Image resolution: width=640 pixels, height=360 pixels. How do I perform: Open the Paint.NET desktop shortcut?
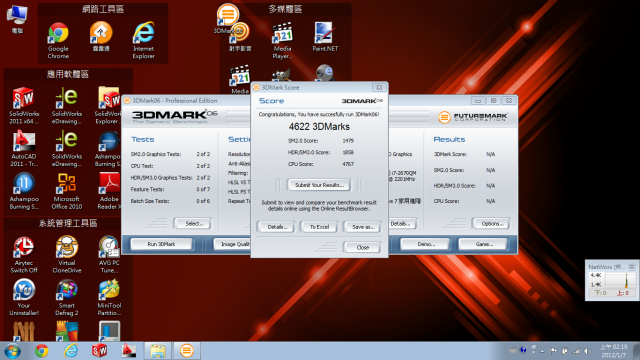click(325, 36)
